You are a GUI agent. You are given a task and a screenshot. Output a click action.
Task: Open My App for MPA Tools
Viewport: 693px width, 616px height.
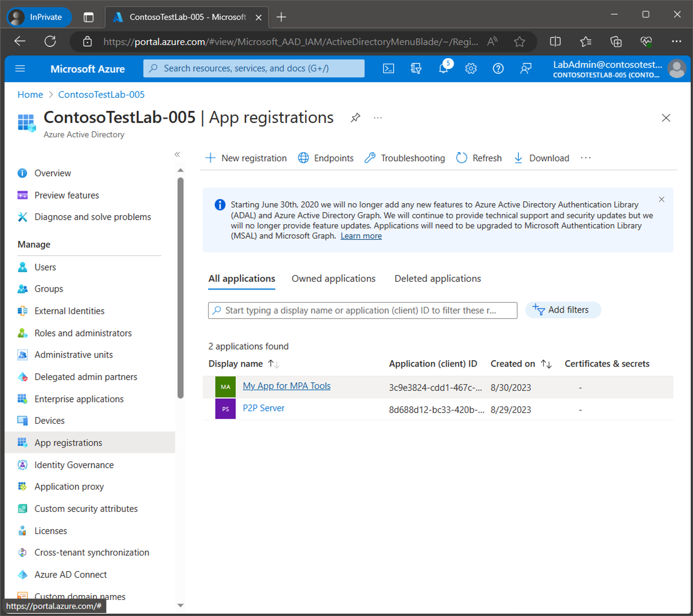286,386
